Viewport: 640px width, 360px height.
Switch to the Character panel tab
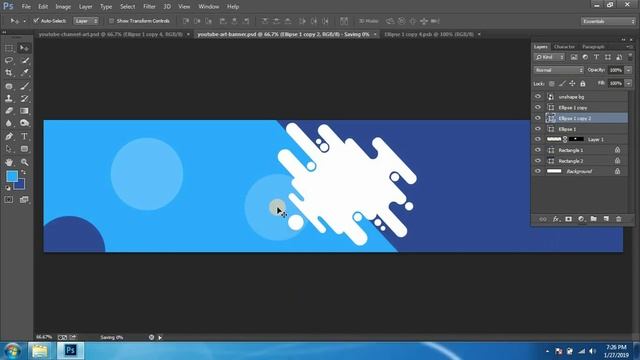(x=564, y=47)
